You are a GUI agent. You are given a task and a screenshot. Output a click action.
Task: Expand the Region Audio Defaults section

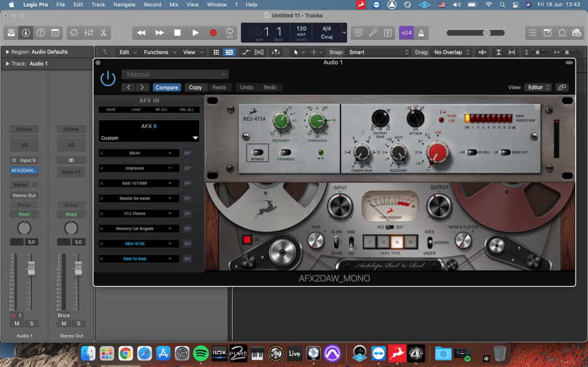point(7,52)
